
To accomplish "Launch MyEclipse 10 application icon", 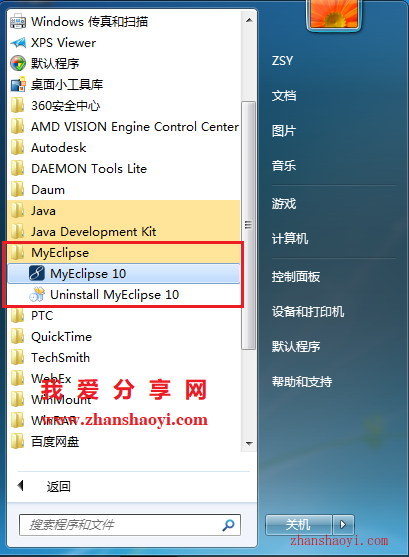I will [x=37, y=274].
